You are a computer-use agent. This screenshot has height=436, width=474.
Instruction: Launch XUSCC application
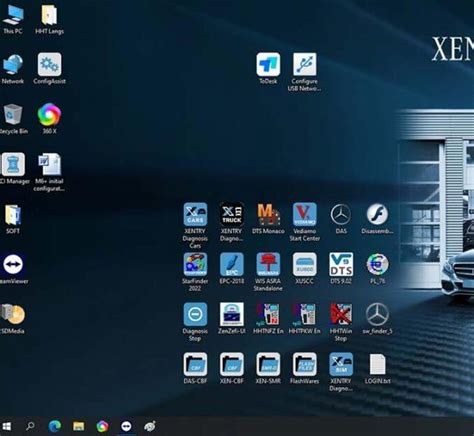(305, 269)
